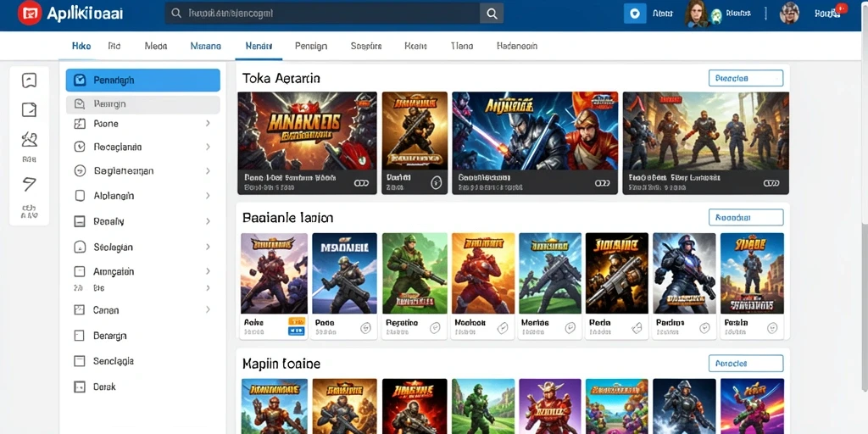Click the round icon on the second featured banner
Viewport: 868px width, 434px height.
(x=437, y=182)
